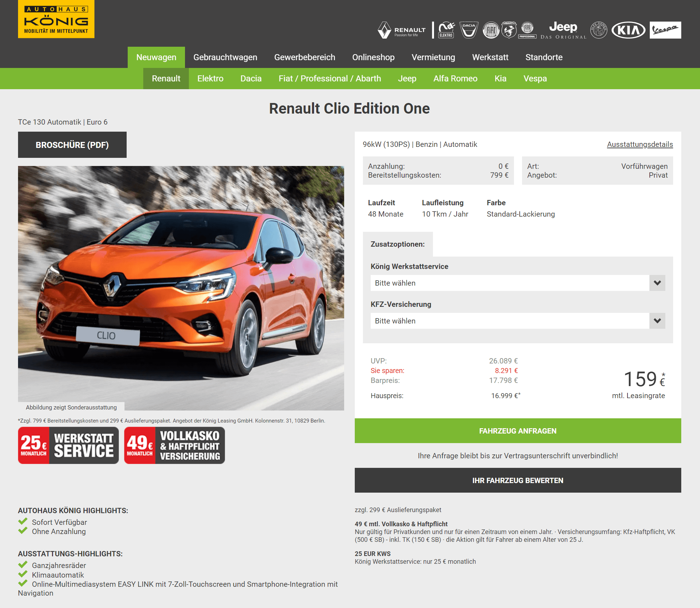The width and height of the screenshot is (700, 608).
Task: Open the Neuwagen menu tab
Action: (156, 57)
